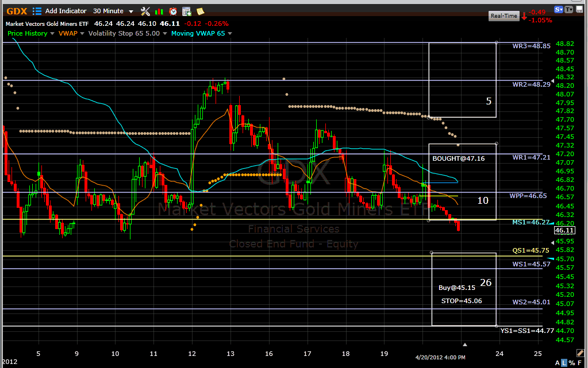The width and height of the screenshot is (588, 368).
Task: Click the STOP=45.06 annotation
Action: 462,301
